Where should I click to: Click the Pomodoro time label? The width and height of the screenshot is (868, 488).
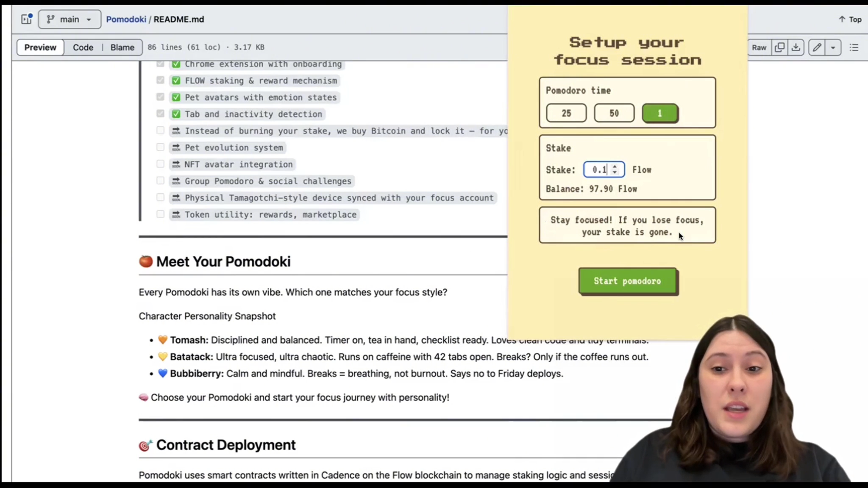tap(578, 91)
